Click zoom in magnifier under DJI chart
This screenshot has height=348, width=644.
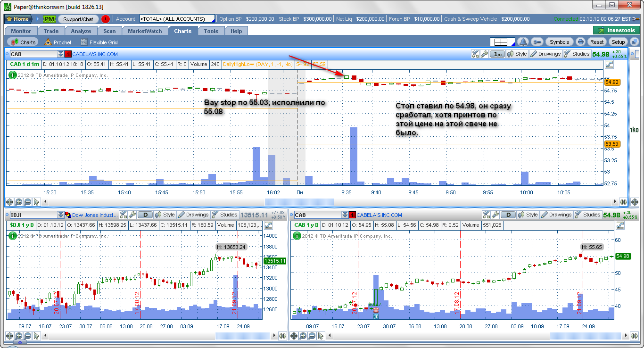pyautogui.click(x=19, y=336)
